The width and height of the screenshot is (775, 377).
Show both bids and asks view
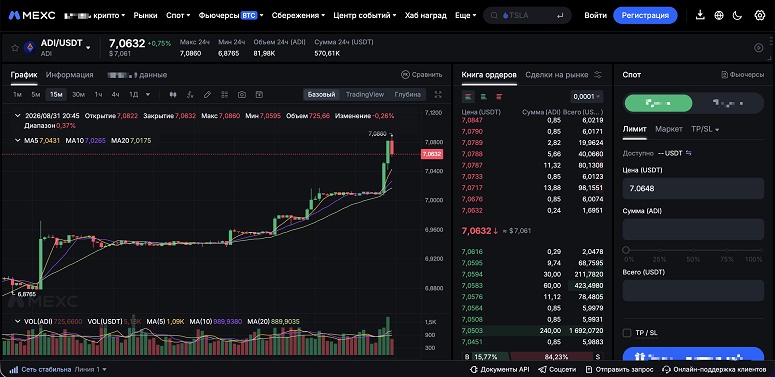[x=468, y=96]
